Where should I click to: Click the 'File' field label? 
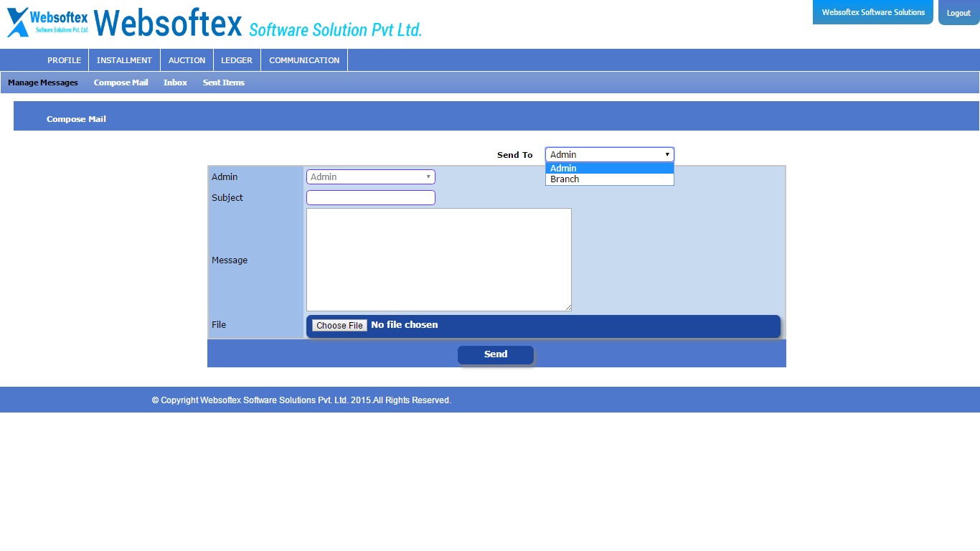tap(219, 325)
